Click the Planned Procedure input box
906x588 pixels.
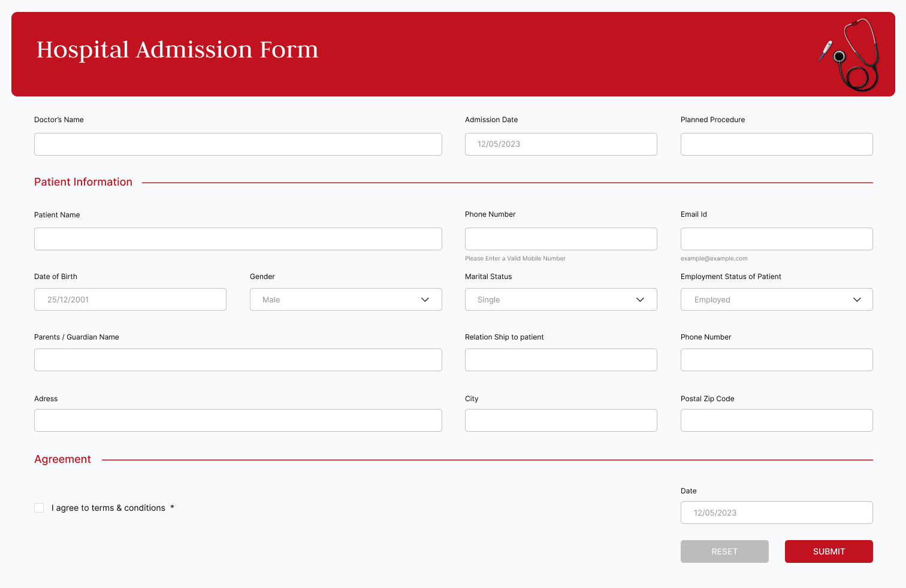pos(776,144)
